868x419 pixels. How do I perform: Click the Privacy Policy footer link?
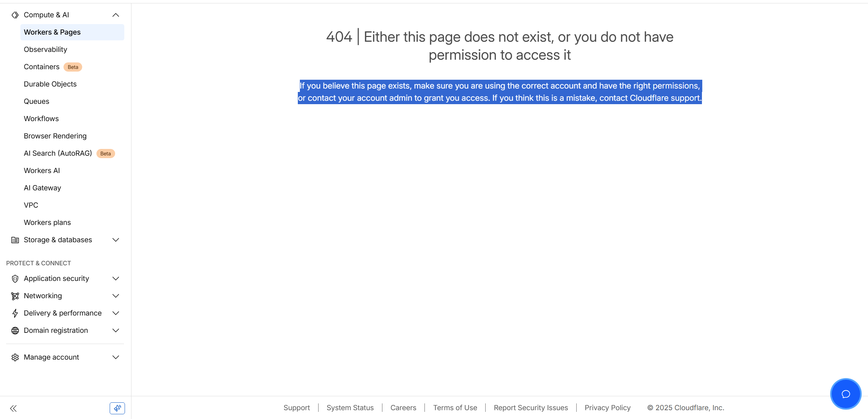[607, 408]
